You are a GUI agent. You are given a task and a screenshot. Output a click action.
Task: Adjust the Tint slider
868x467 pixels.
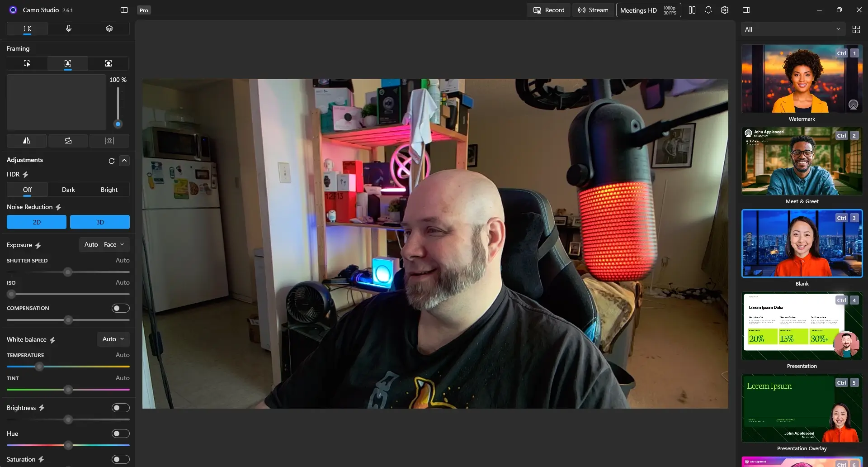coord(68,390)
